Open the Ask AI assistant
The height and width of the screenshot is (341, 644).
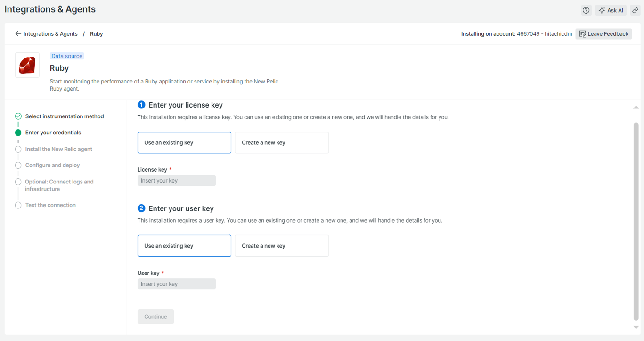coord(611,10)
